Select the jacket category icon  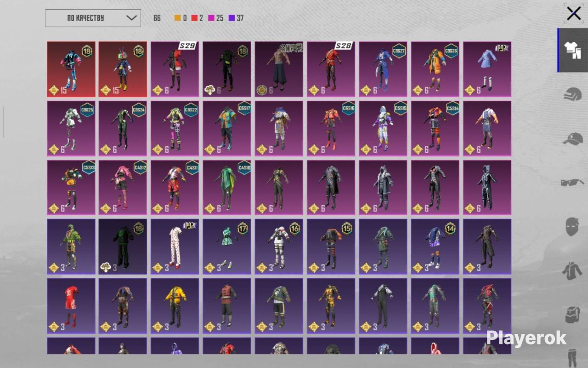(573, 270)
